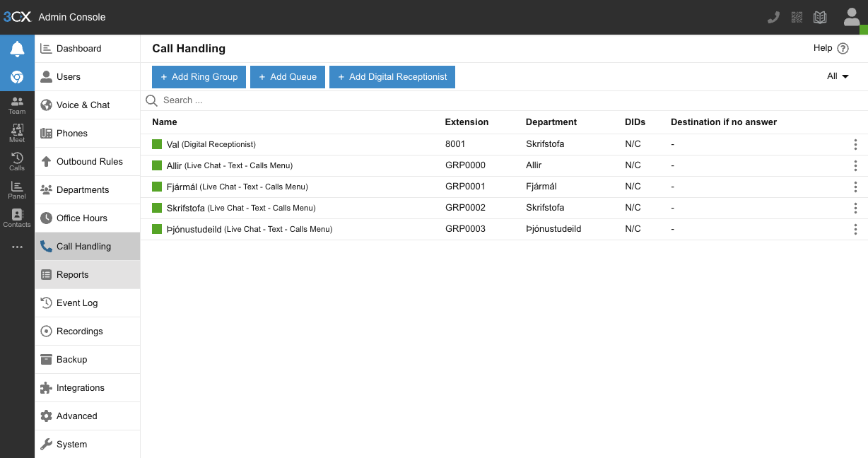Open the user profile avatar

pos(852,17)
